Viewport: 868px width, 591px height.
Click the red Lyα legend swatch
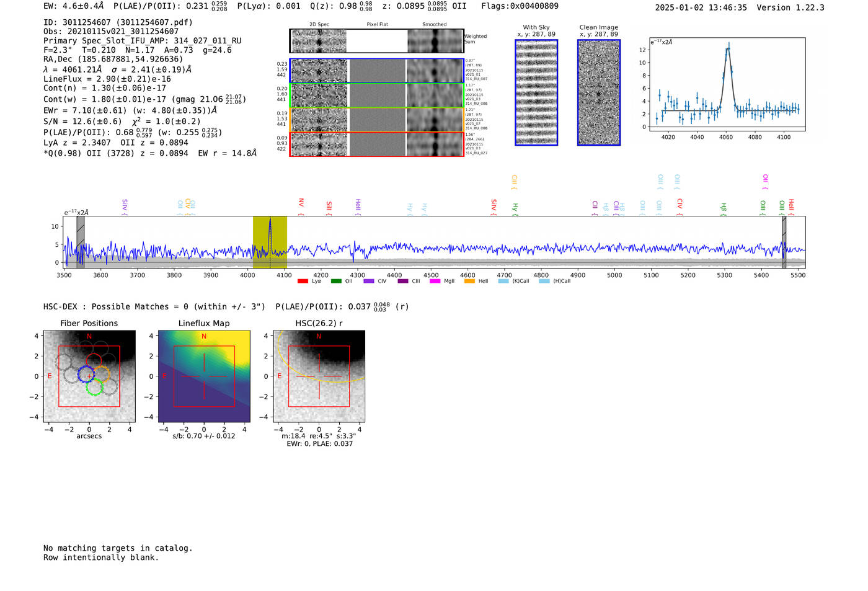(303, 281)
